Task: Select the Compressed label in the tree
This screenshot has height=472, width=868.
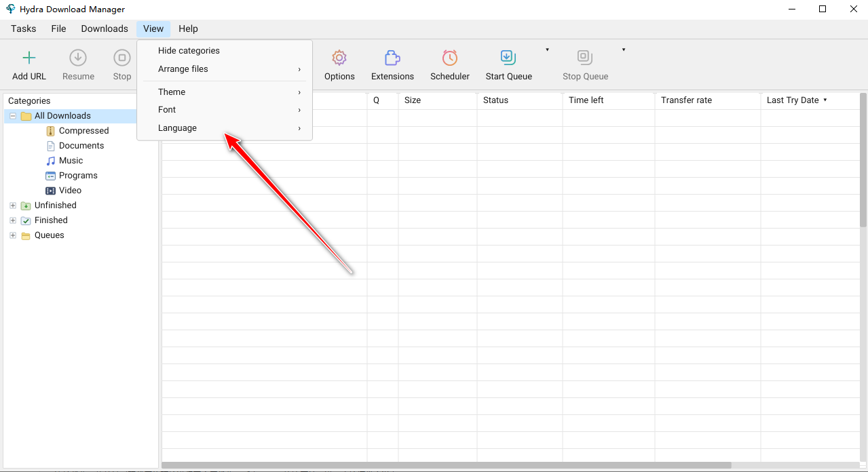Action: pyautogui.click(x=84, y=131)
